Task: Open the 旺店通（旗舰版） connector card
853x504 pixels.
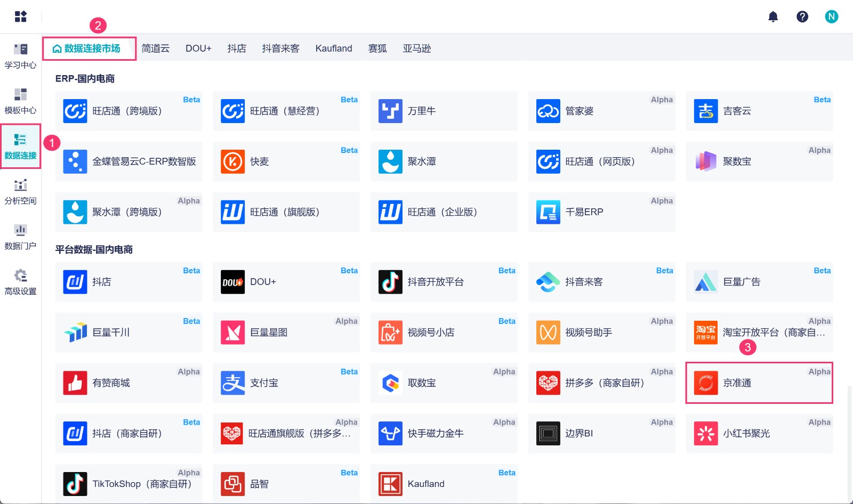Action: [286, 212]
